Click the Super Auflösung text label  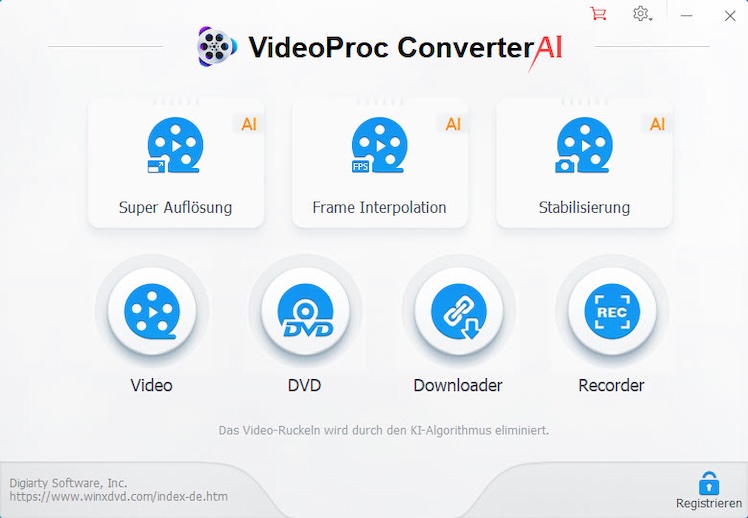(x=175, y=208)
